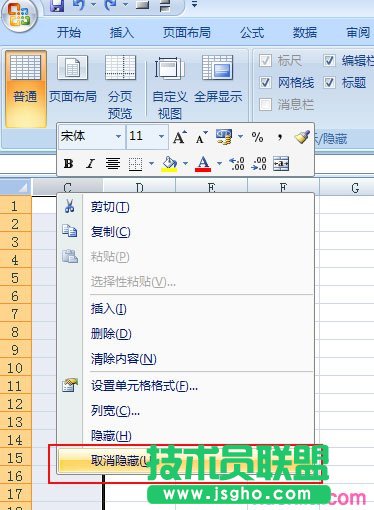
Task: Select the Format Painter brush
Action: pos(302,137)
